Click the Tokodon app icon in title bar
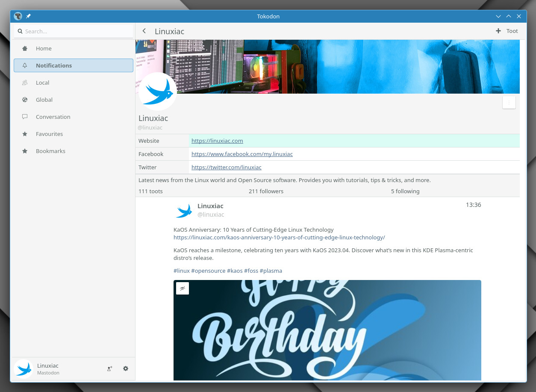The image size is (536, 392). [x=18, y=16]
